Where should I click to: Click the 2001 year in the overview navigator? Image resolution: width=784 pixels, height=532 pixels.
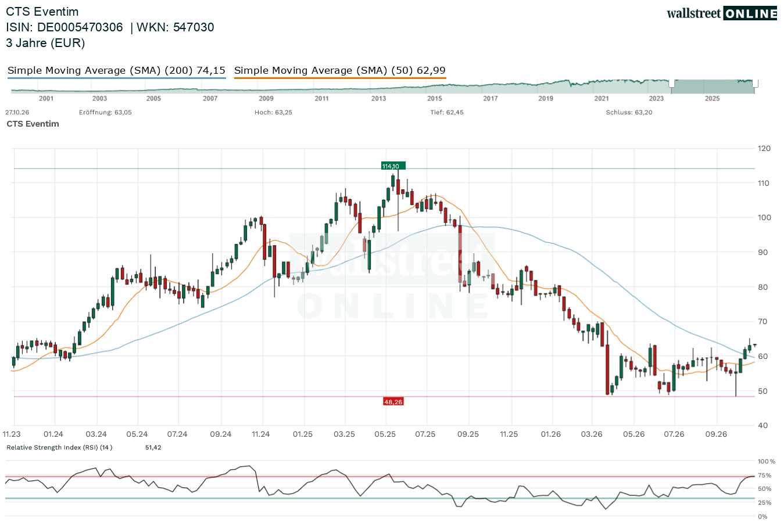46,99
